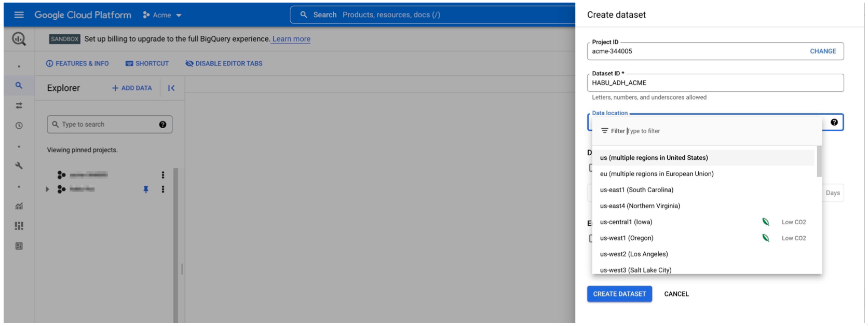This screenshot has width=868, height=326.
Task: Collapse the Explorer panel
Action: pyautogui.click(x=171, y=88)
